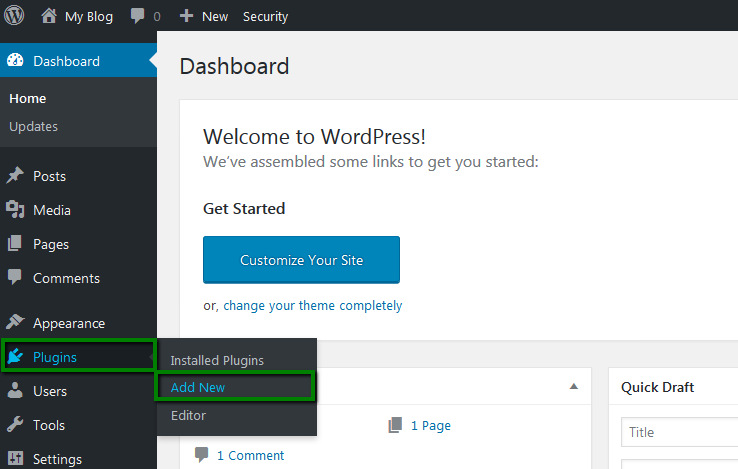738x469 pixels.
Task: Click the Users icon in sidebar
Action: (15, 391)
